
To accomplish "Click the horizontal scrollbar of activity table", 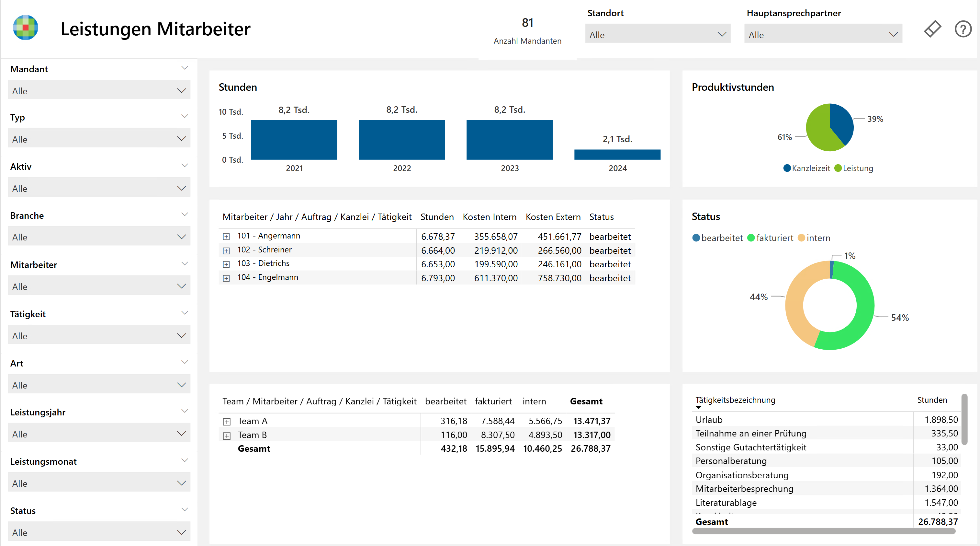I will pos(824,531).
